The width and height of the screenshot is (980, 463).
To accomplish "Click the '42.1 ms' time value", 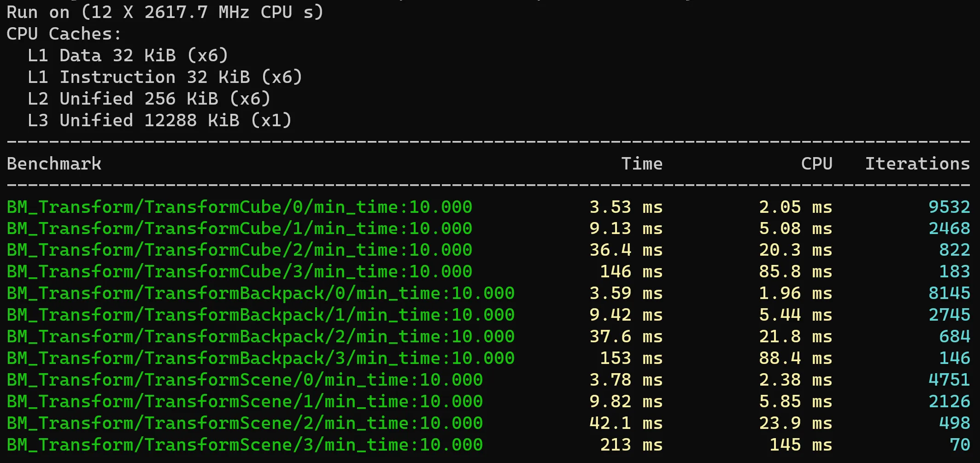I will pyautogui.click(x=626, y=423).
